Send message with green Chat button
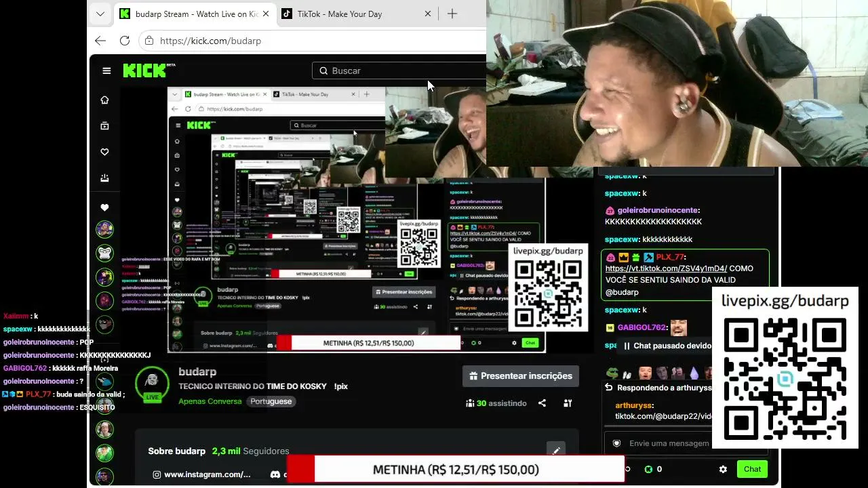Viewport: 868px width, 488px height. 753,469
